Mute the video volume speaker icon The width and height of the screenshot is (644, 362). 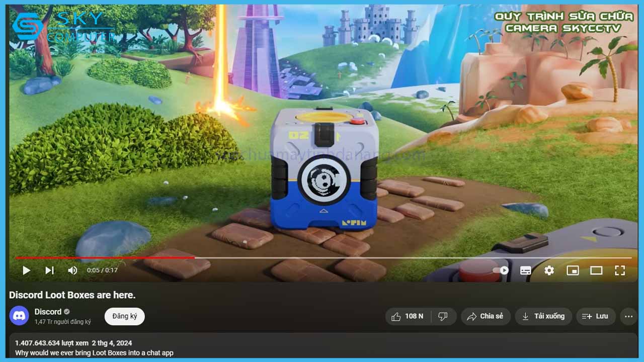tap(72, 270)
